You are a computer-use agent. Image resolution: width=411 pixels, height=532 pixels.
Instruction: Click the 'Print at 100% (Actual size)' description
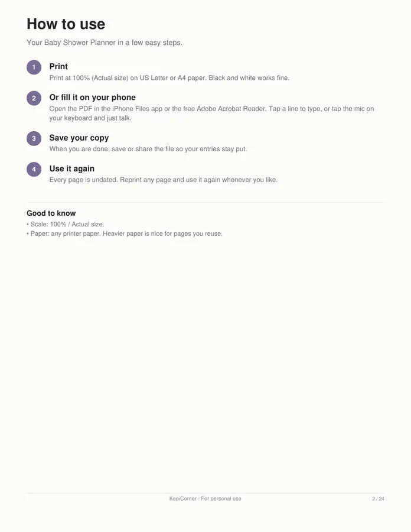click(169, 78)
